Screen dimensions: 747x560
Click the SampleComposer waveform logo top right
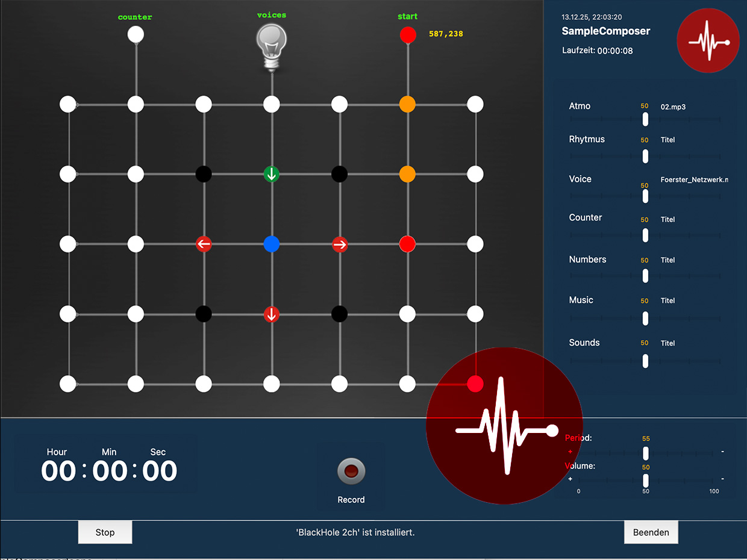coord(708,40)
